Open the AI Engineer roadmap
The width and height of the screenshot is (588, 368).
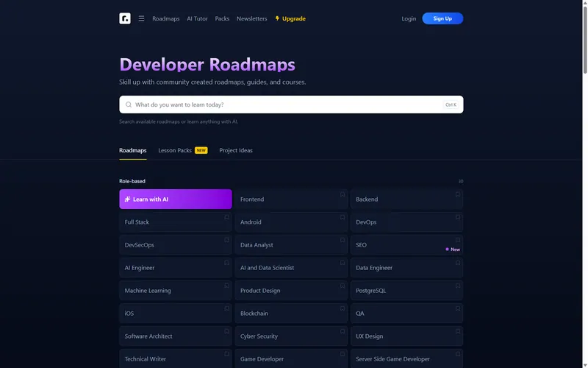click(x=176, y=268)
